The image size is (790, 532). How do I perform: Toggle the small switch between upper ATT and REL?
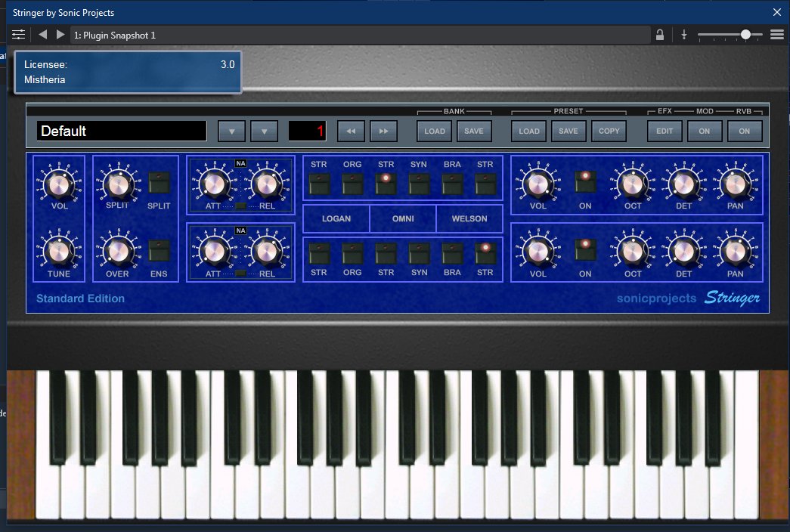tap(241, 206)
